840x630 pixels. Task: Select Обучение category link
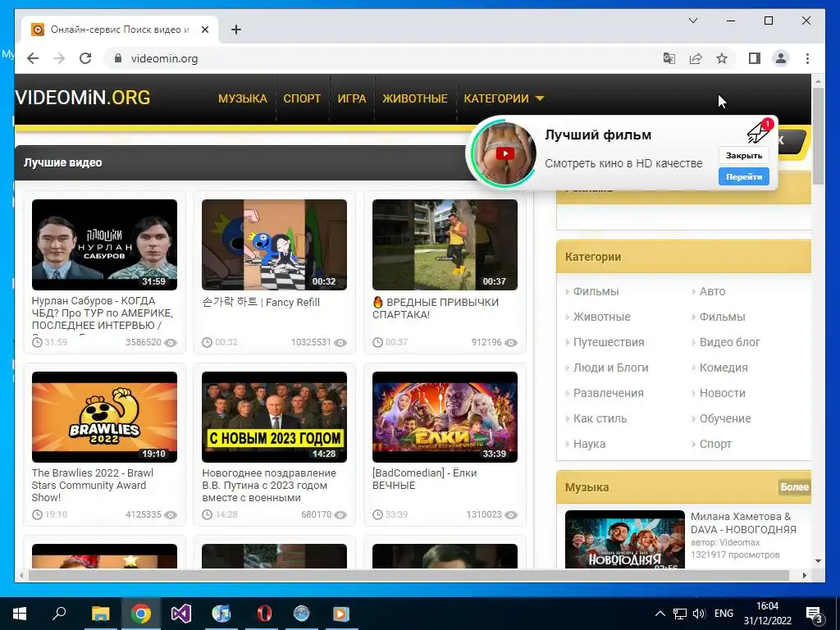click(725, 418)
